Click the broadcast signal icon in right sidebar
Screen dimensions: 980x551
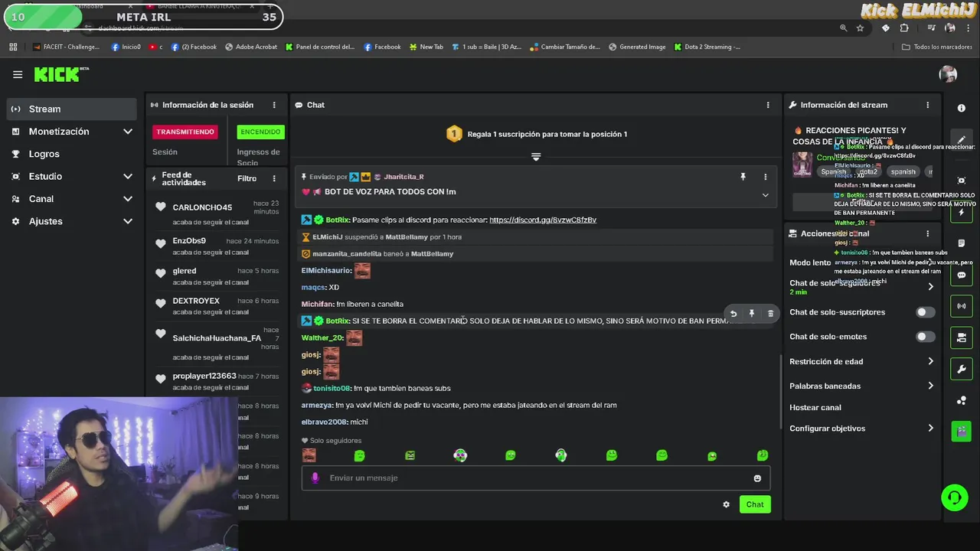tap(962, 306)
